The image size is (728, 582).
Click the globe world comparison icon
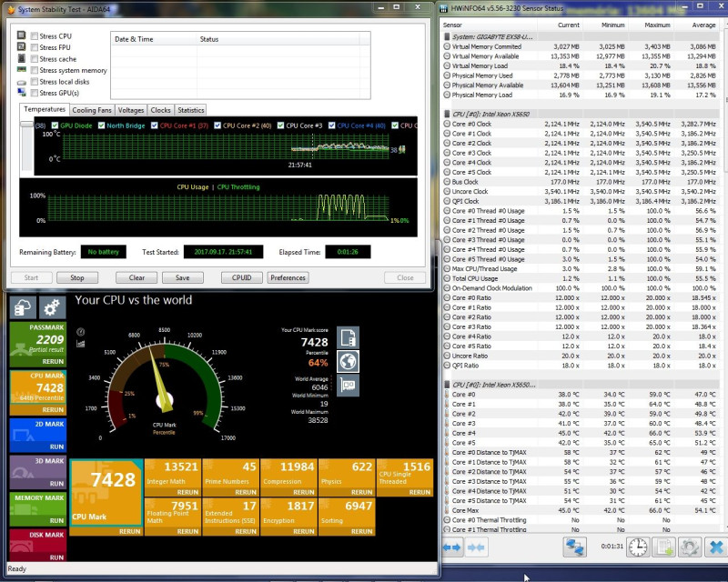(x=348, y=362)
